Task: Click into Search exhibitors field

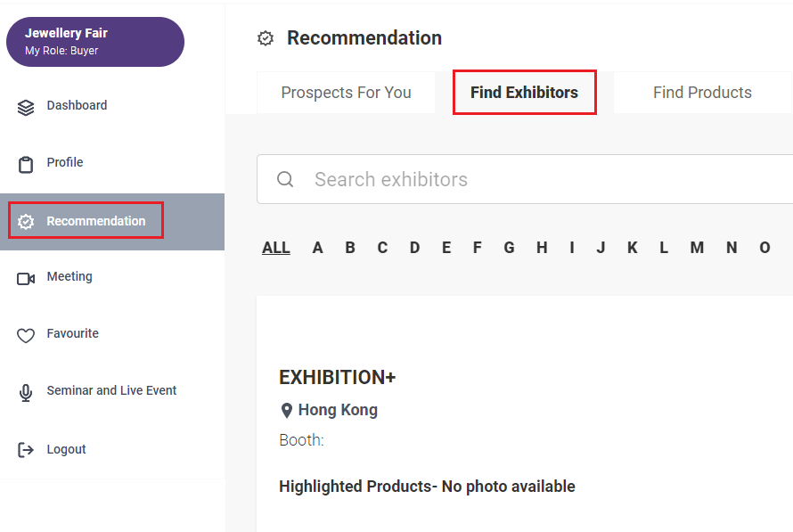Action: (525, 179)
